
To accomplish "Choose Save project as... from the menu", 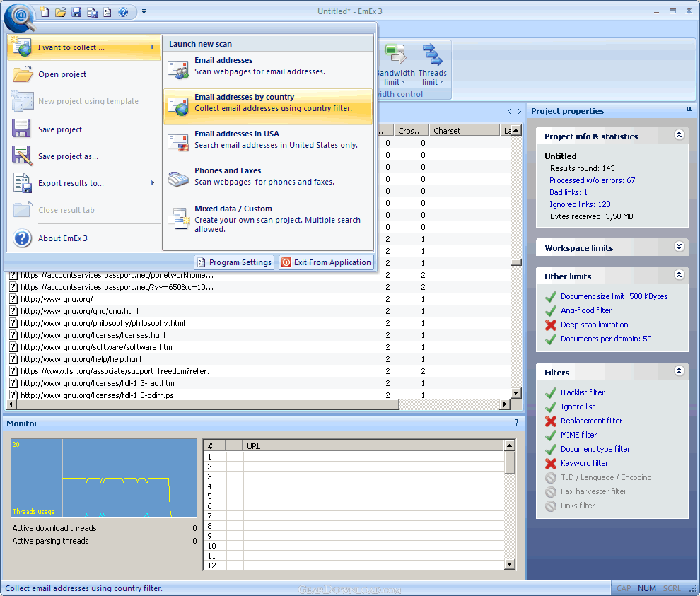I will 84,156.
